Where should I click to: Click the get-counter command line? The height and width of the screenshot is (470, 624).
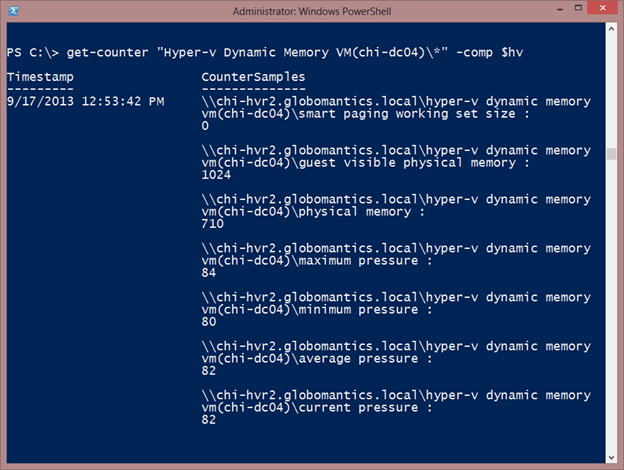coord(265,53)
